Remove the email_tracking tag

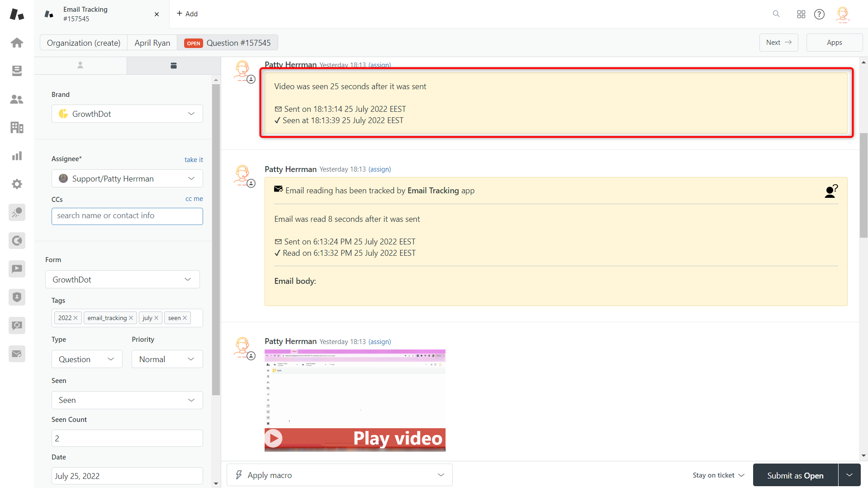tap(131, 318)
